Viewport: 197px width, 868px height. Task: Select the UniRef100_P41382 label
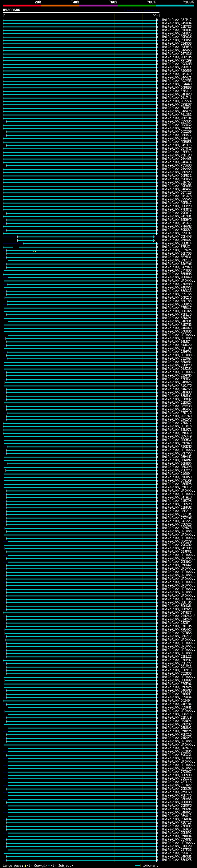pos(176,115)
